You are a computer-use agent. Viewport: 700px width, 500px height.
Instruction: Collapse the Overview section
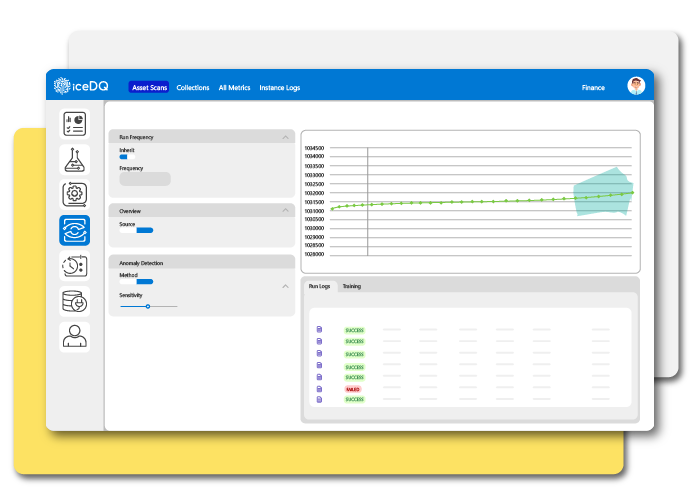tap(286, 210)
